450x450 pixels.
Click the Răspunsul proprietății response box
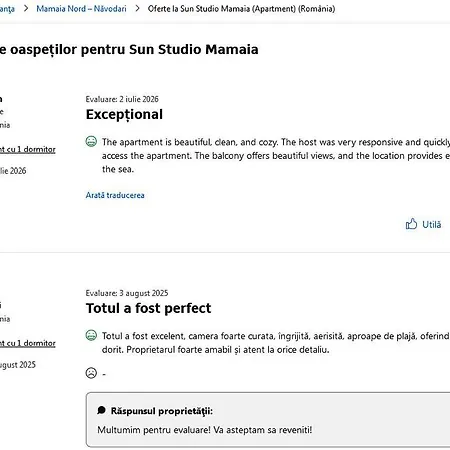coord(268,420)
